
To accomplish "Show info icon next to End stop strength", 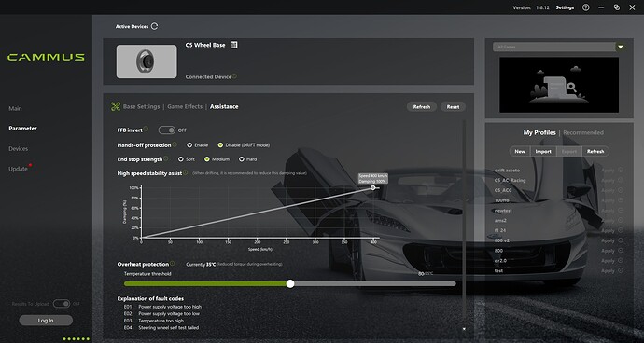I will tap(165, 158).
